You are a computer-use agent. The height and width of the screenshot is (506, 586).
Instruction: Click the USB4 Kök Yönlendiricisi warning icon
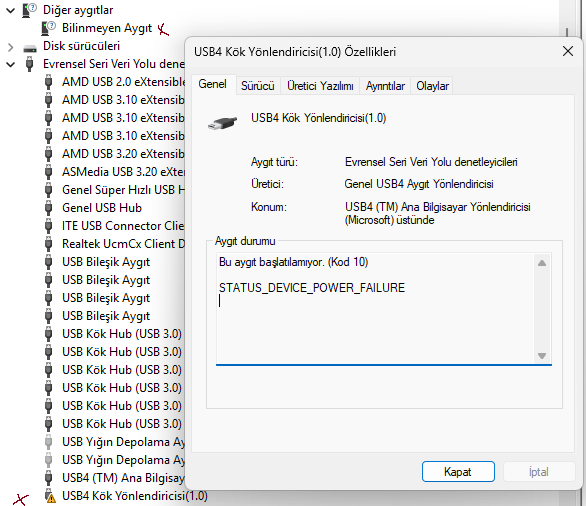[x=49, y=496]
